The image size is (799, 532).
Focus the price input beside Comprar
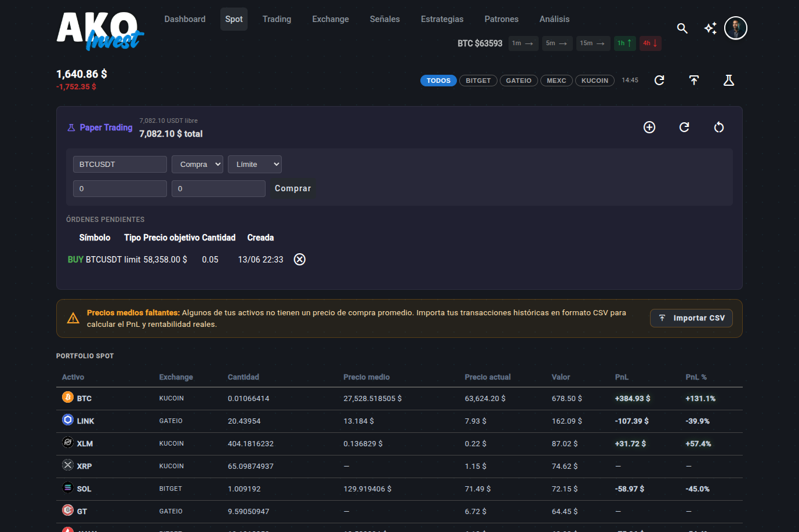219,189
